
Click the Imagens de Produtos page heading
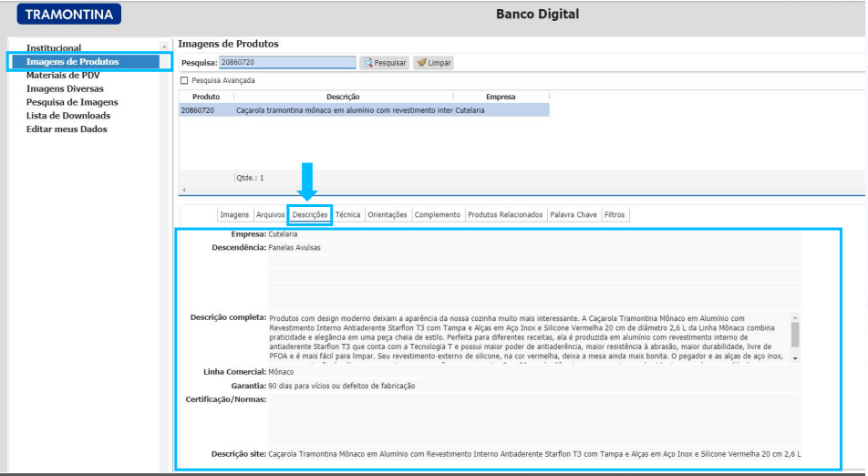tap(228, 44)
